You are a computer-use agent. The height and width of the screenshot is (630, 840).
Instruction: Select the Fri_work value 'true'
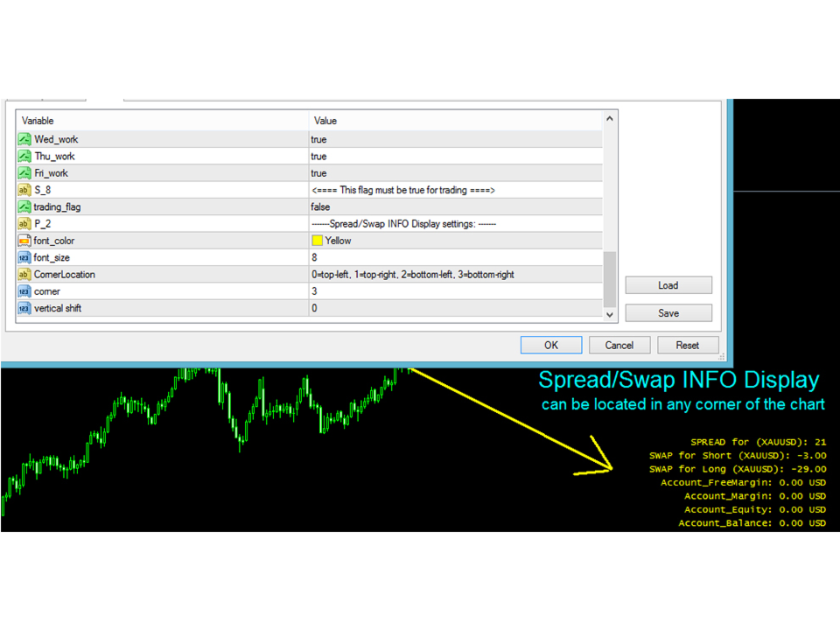tap(318, 173)
